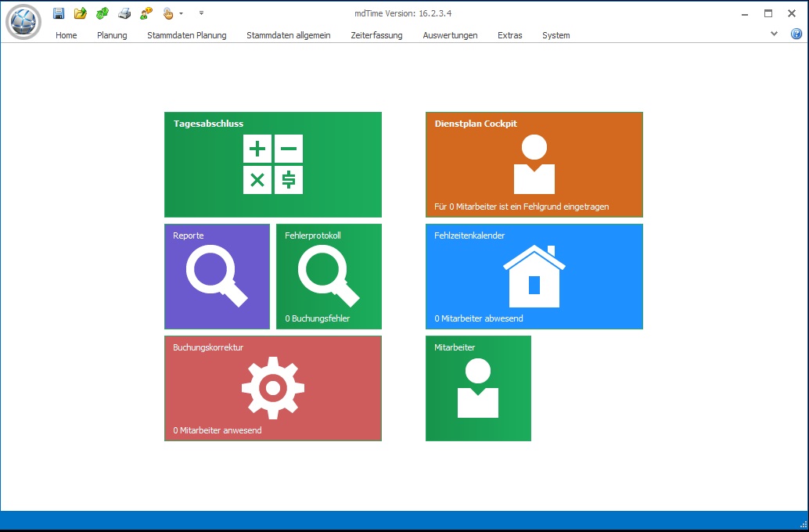Open the Fehlerprotokoll tile
Screen dimensions: 809x532
click(x=329, y=277)
